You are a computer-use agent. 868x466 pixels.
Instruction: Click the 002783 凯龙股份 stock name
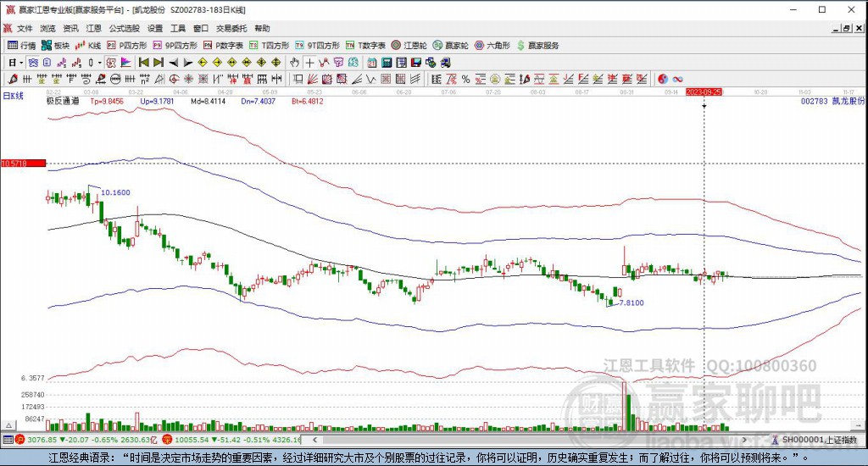(832, 102)
